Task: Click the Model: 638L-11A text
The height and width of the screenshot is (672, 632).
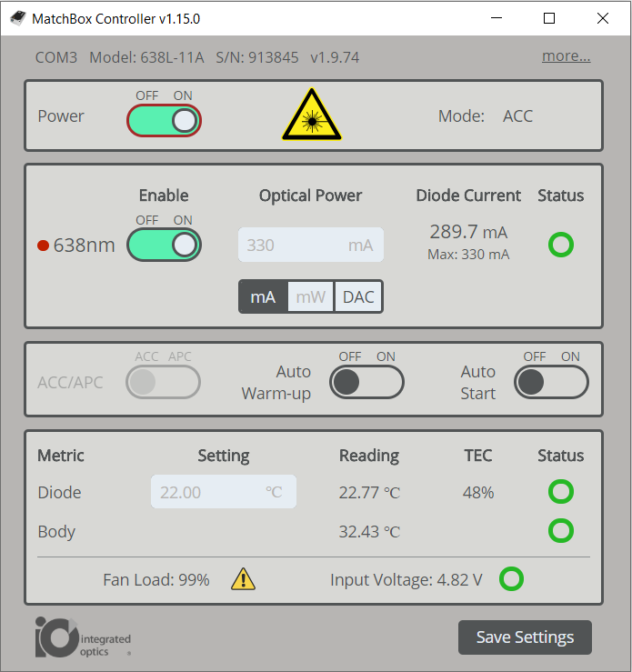Action: point(146,57)
